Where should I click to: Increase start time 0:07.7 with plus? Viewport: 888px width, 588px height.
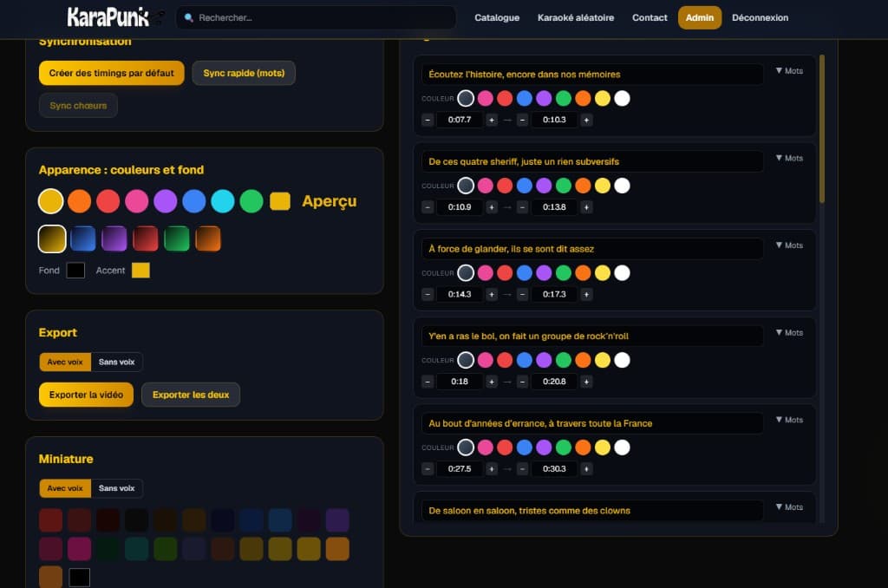(492, 120)
